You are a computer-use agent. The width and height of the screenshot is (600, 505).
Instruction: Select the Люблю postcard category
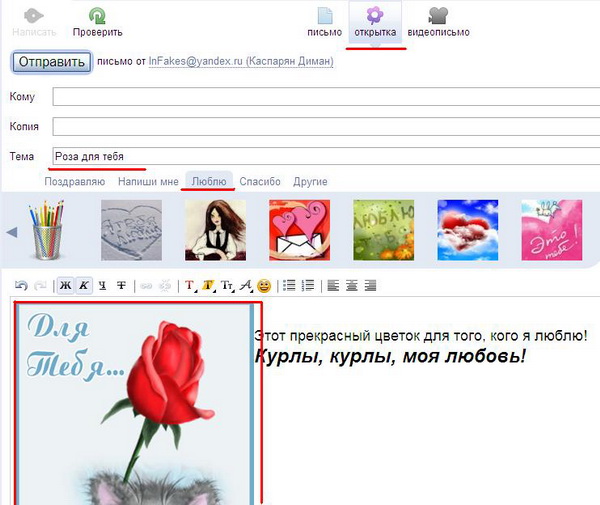(x=209, y=181)
